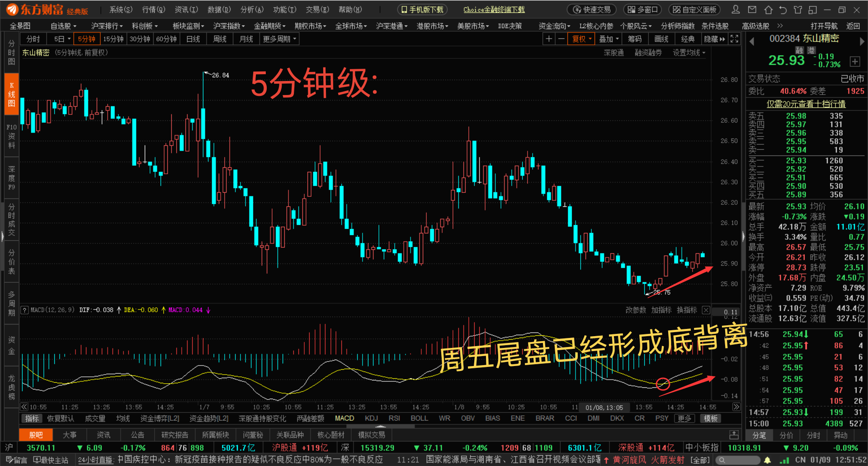
Task: Select the 60分钟 period
Action: 166,39
